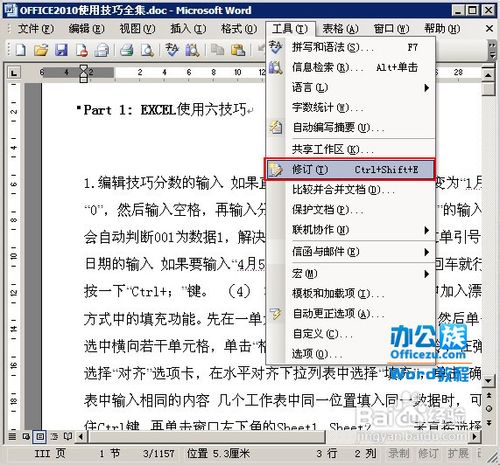500x465 pixels.
Task: Open the Research binoculars icon in the toolbar
Action: pyautogui.click(x=192, y=51)
